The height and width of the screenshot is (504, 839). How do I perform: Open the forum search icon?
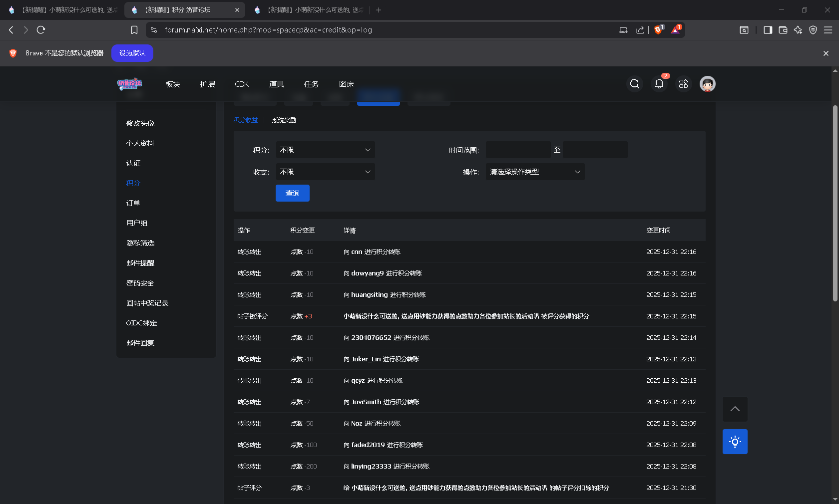coord(634,84)
